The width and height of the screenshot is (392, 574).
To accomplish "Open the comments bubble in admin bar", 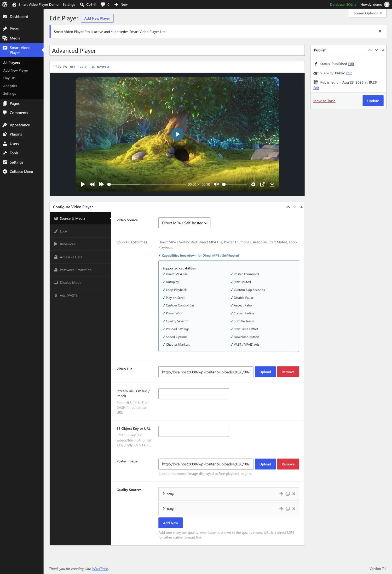I will tap(105, 4).
